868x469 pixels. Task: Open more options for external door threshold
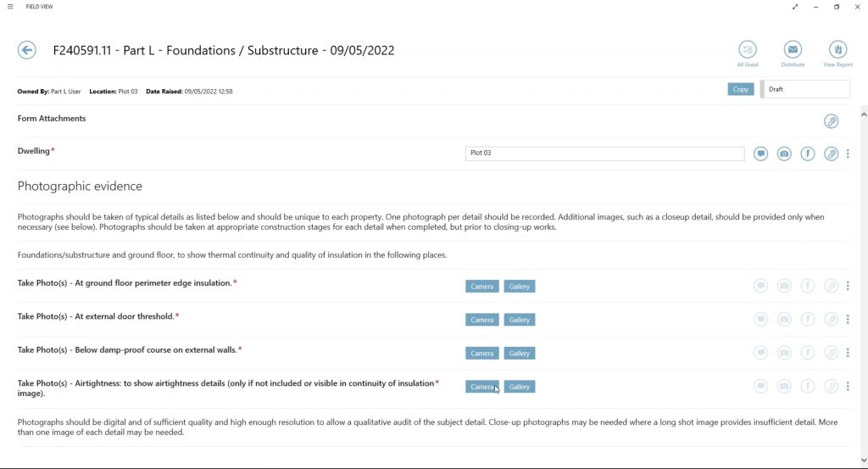click(x=848, y=319)
